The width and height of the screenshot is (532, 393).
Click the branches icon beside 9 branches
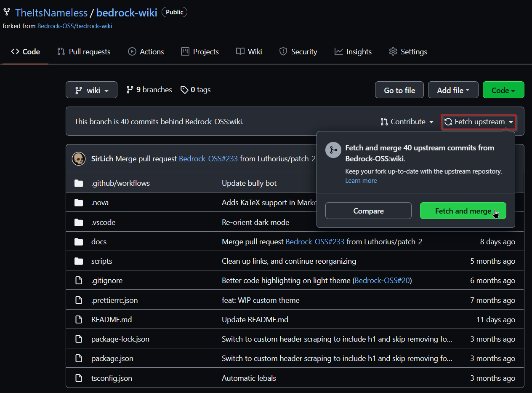click(130, 90)
